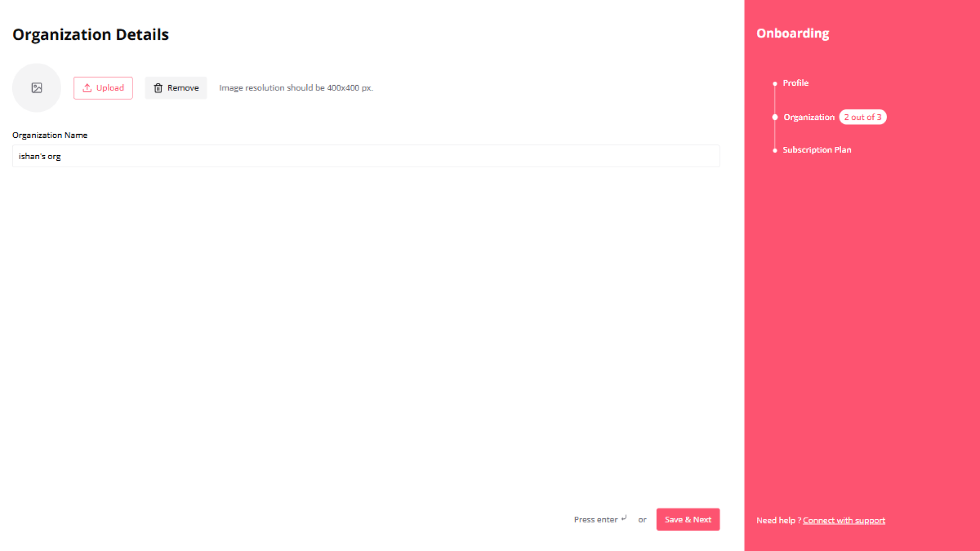The height and width of the screenshot is (551, 980).
Task: Click the Organization step bullet icon
Action: [x=774, y=117]
